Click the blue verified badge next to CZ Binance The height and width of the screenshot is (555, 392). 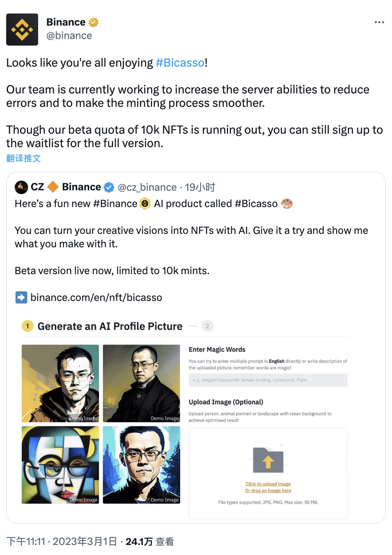point(109,187)
